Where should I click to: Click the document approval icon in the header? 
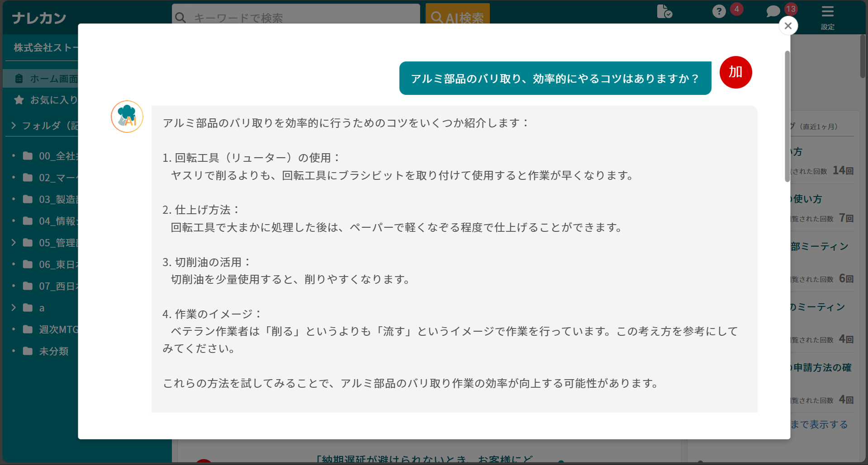click(x=664, y=12)
